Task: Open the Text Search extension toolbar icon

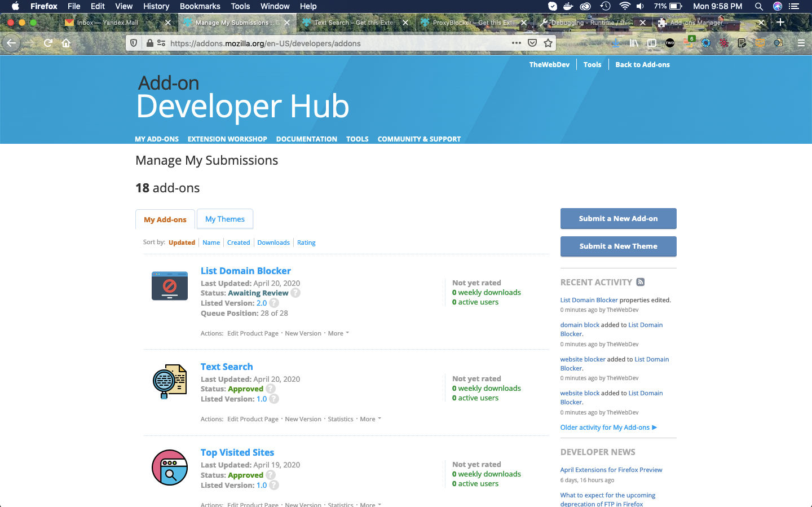Action: (778, 43)
